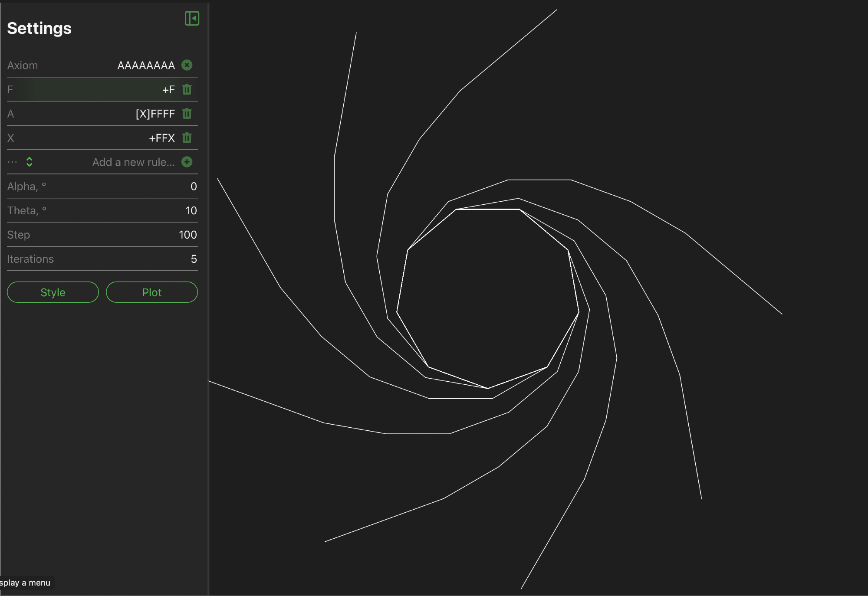Screen dimensions: 868x596
Task: Open rule symbol stepper arrows
Action: (x=30, y=162)
